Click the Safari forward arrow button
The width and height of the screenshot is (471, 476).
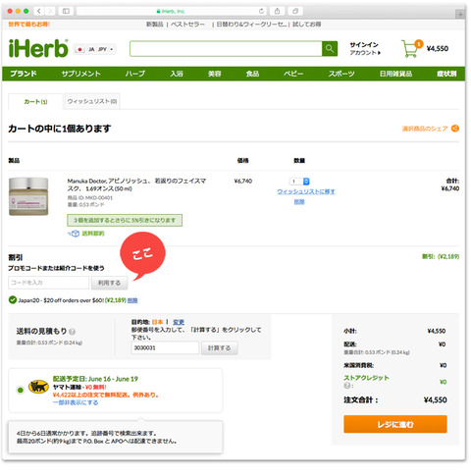click(50, 11)
